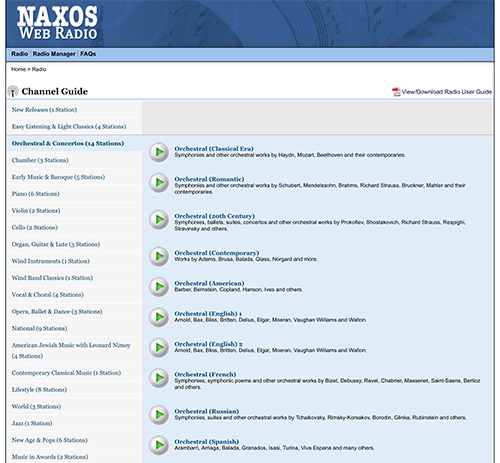Select Early Music & Baroque category
Image resolution: width=500 pixels, height=463 pixels.
pyautogui.click(x=58, y=177)
